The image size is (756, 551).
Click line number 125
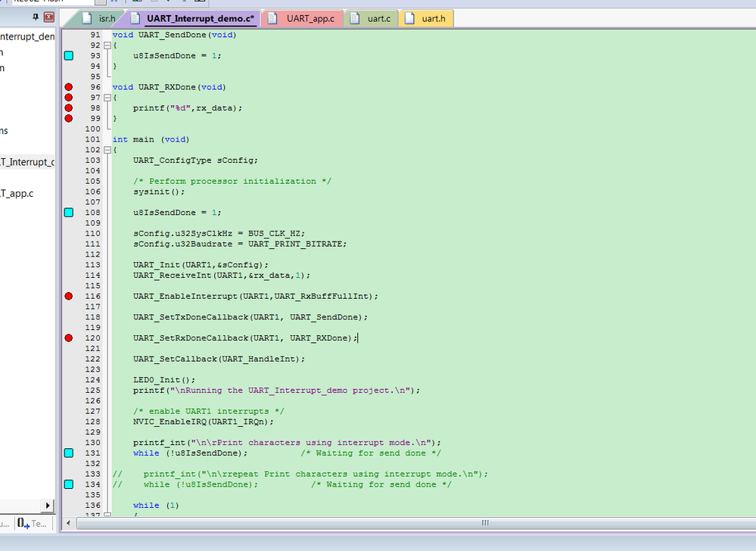(x=92, y=391)
